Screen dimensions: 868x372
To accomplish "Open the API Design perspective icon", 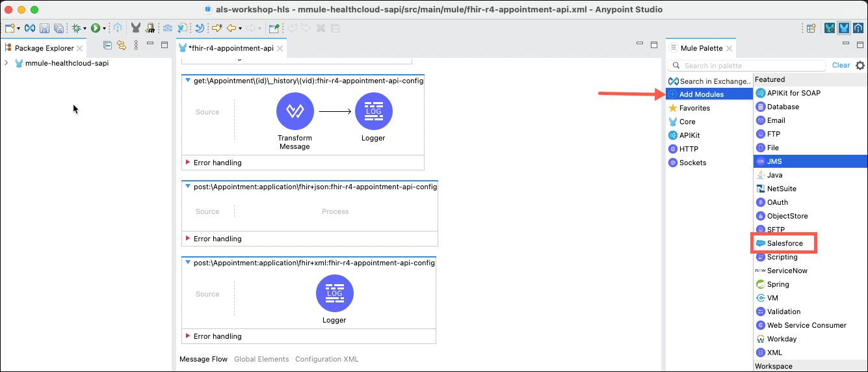I will click(858, 28).
